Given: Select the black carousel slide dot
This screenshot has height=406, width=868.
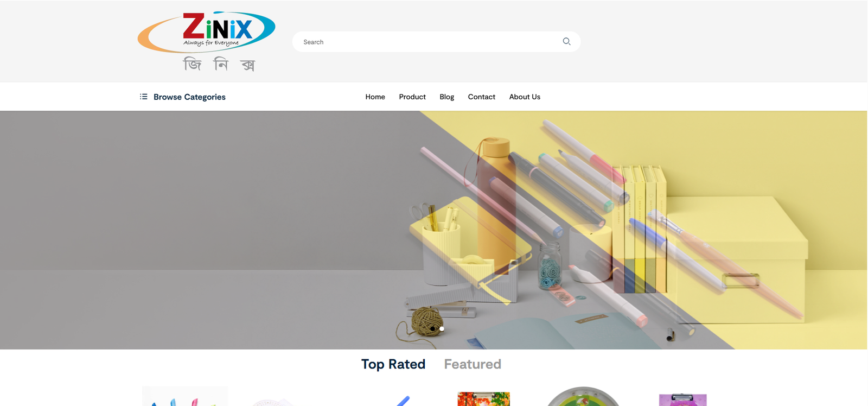Looking at the screenshot, I should pos(432,329).
